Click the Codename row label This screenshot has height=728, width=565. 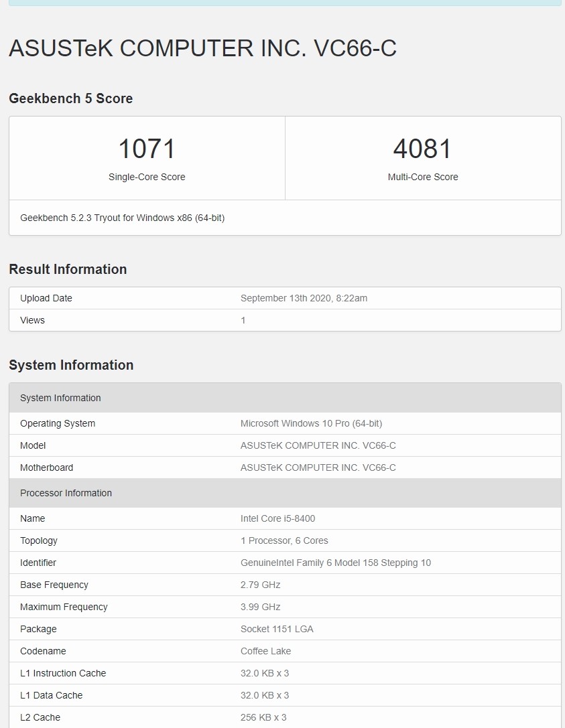tap(43, 651)
